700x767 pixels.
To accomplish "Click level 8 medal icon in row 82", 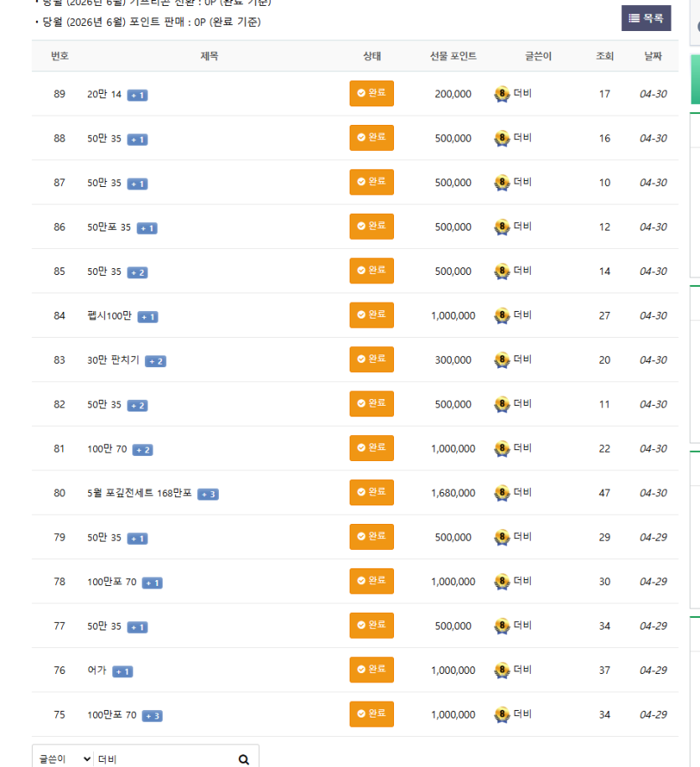I will (x=502, y=405).
